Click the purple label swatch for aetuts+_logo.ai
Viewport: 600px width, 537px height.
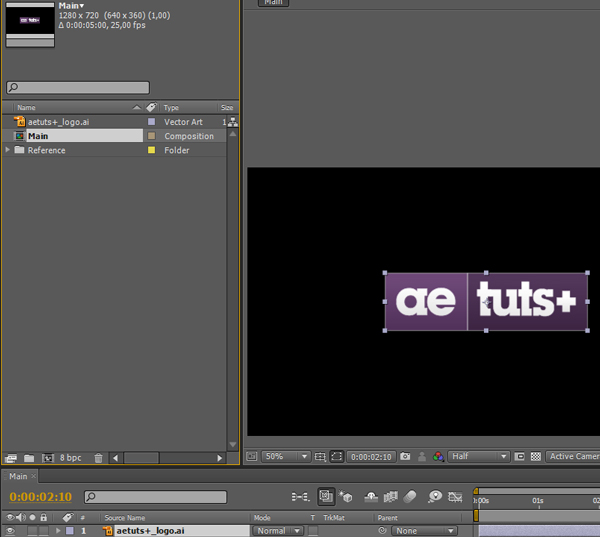pos(152,122)
